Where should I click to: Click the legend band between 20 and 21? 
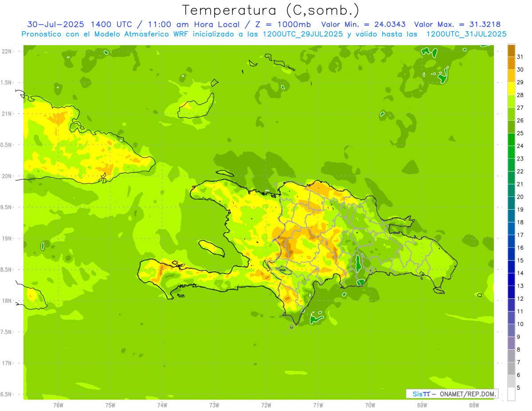pyautogui.click(x=511, y=190)
